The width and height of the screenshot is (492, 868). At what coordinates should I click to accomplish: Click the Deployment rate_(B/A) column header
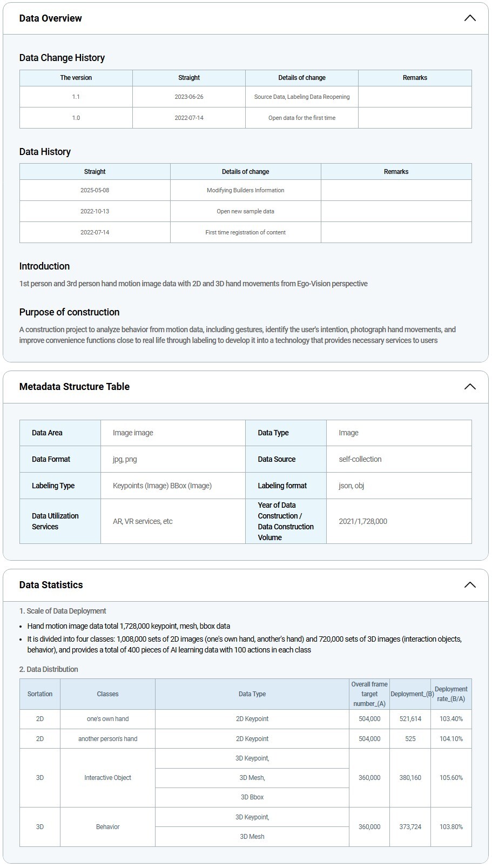click(x=451, y=694)
